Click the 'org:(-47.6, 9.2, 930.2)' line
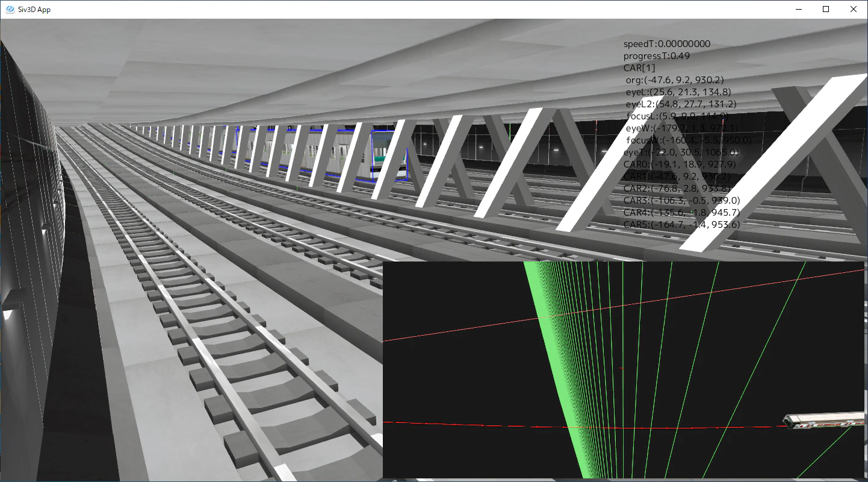868x482 pixels. (x=675, y=80)
